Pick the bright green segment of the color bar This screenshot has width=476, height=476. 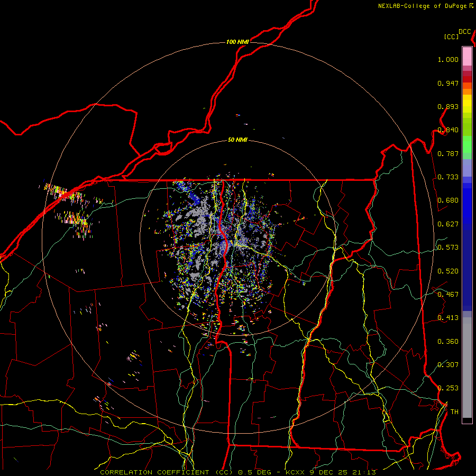467,144
